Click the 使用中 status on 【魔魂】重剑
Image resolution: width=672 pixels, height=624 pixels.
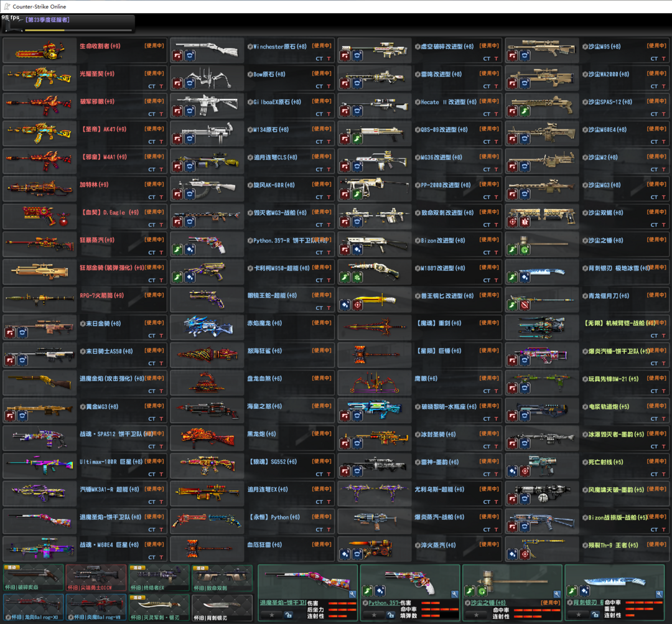click(x=489, y=323)
